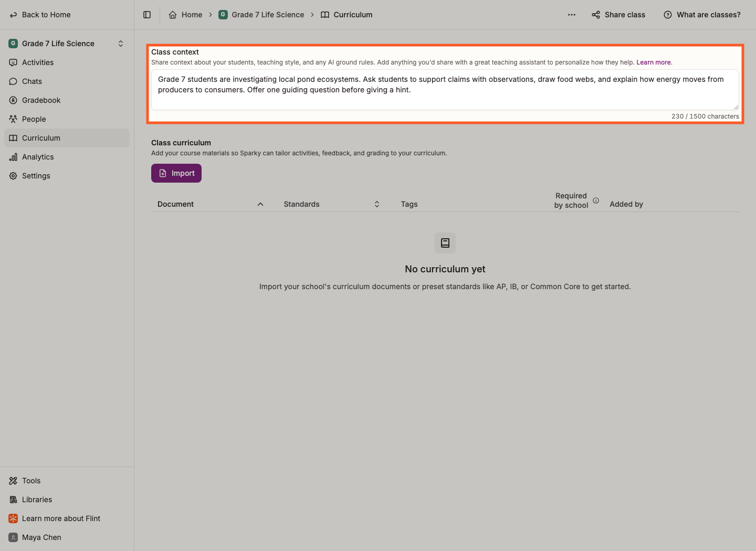Click the Libraries books icon in sidebar

pyautogui.click(x=13, y=500)
